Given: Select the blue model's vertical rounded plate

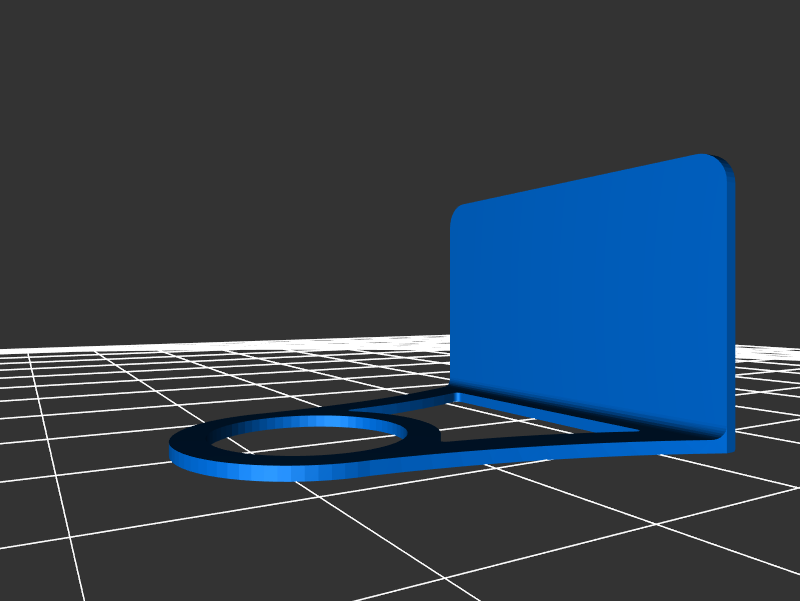Looking at the screenshot, I should [x=592, y=301].
